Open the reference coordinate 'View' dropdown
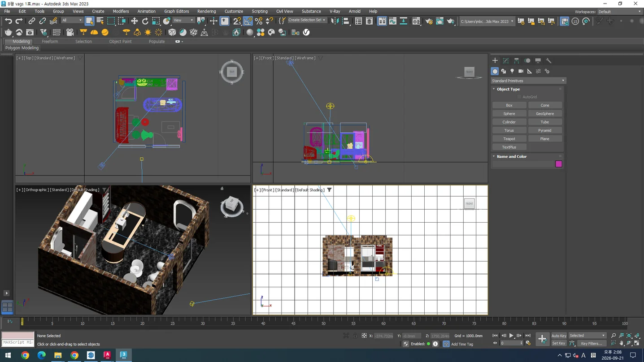 [183, 20]
